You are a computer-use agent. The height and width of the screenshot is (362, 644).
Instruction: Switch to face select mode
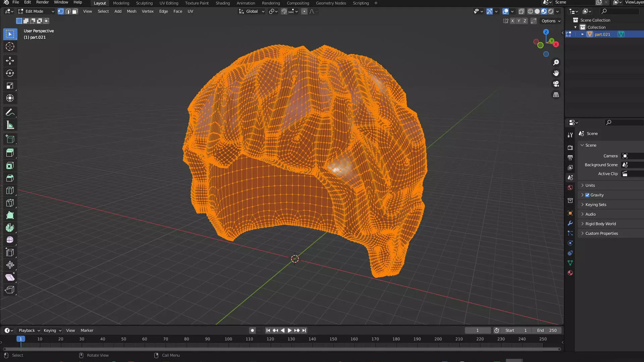[75, 11]
